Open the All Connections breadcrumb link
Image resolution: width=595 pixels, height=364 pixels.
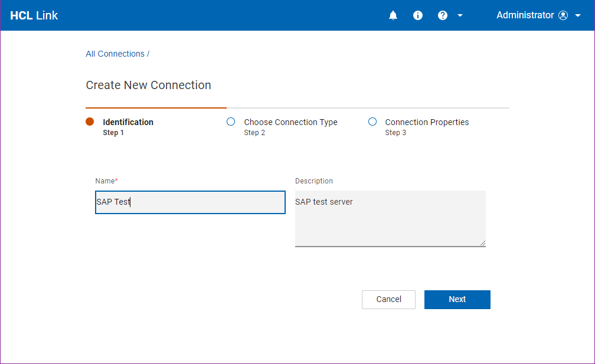coord(115,54)
